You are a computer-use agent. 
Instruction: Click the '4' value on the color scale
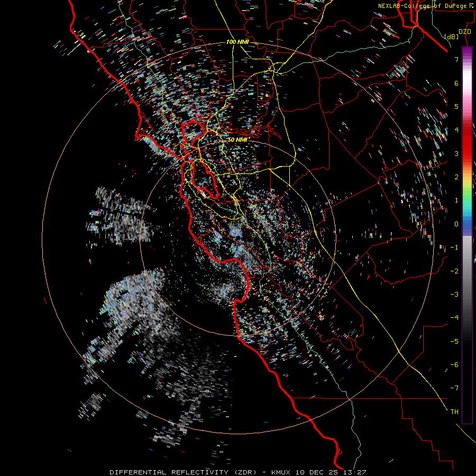(x=456, y=130)
